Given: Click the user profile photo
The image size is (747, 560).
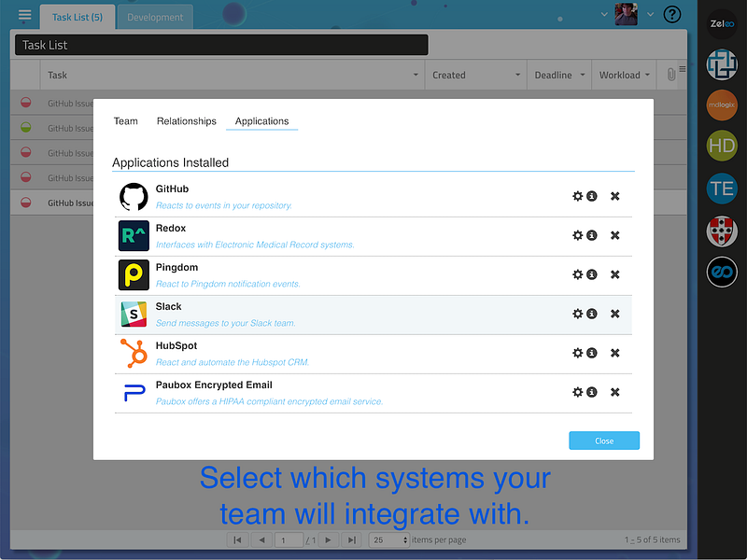Looking at the screenshot, I should 626,14.
